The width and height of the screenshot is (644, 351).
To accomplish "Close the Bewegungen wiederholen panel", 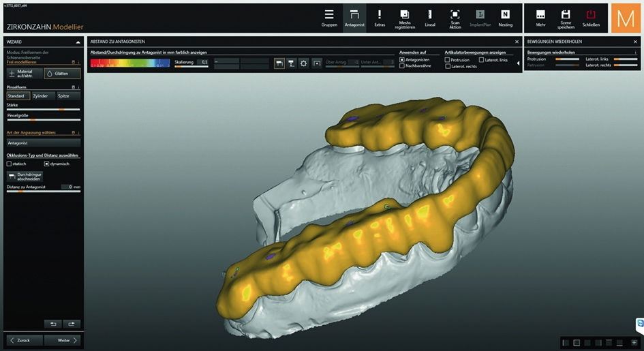I will tap(635, 42).
